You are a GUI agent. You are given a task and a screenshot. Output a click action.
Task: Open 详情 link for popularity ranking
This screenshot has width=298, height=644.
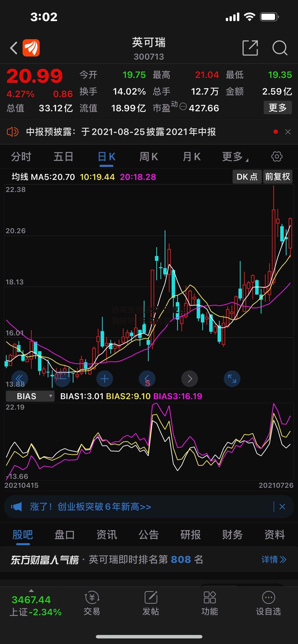click(274, 559)
